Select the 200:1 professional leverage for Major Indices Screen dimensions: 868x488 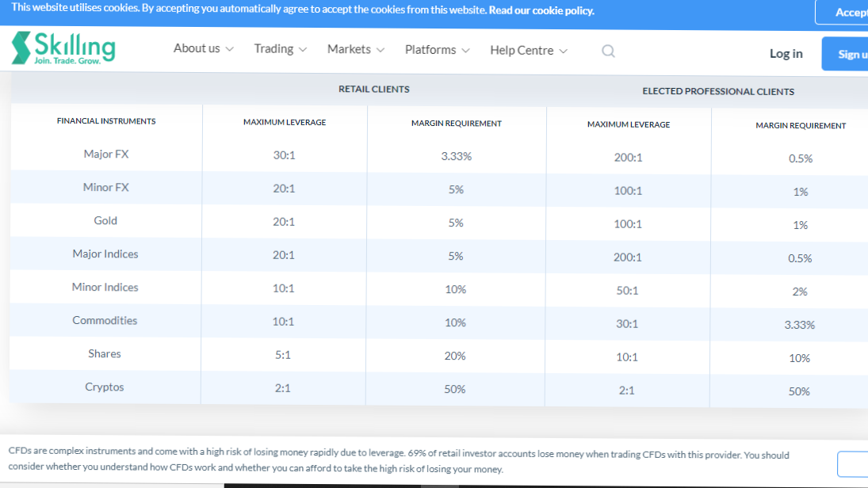[x=627, y=257]
